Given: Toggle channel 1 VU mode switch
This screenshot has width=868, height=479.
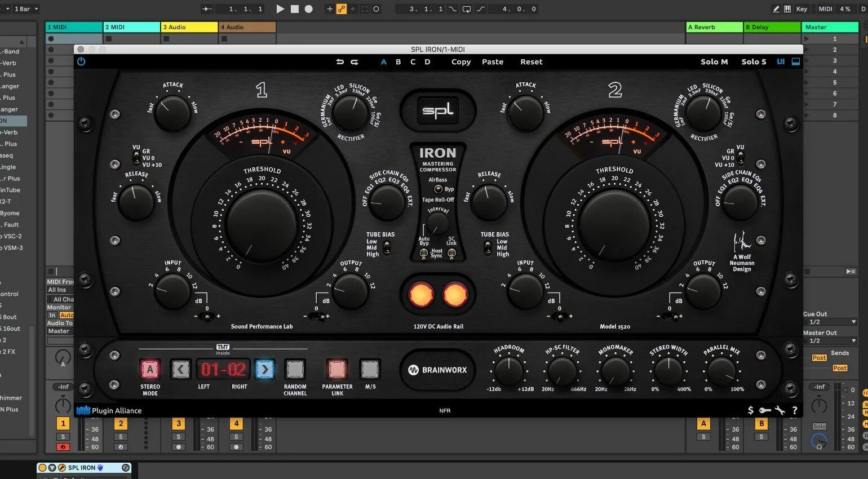Looking at the screenshot, I should click(136, 157).
